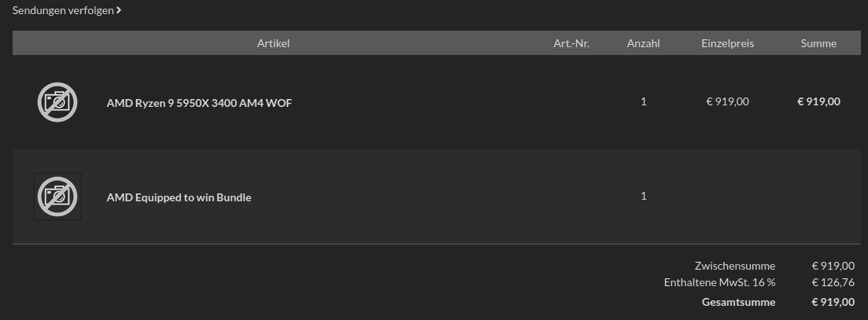Select the Artikel column header
Image resolution: width=868 pixels, height=320 pixels.
click(x=273, y=43)
